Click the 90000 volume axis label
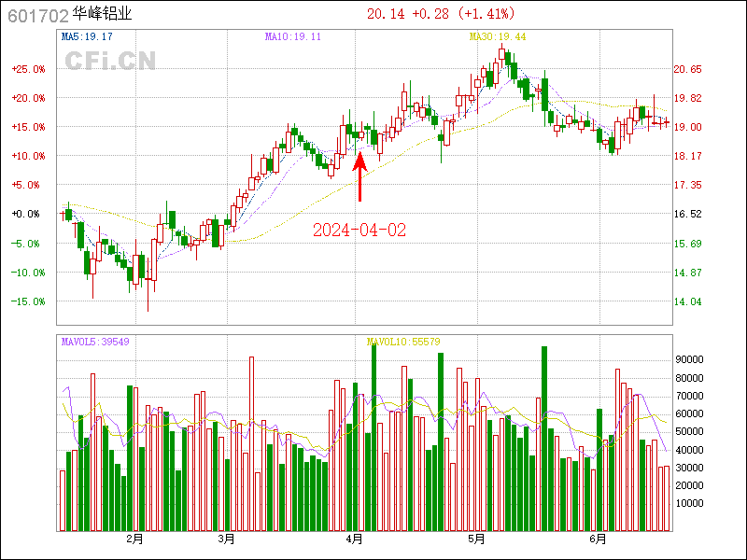Viewport: 747px width, 560px height. [690, 360]
